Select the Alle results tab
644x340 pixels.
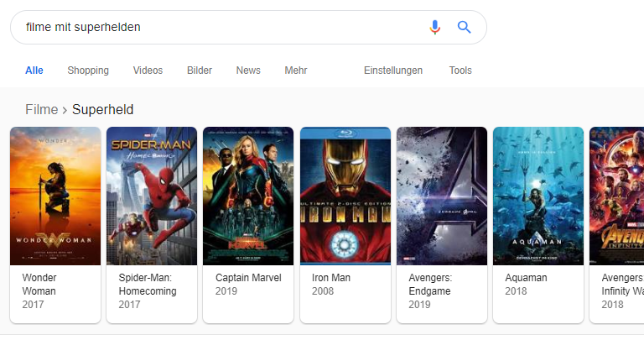pos(34,71)
